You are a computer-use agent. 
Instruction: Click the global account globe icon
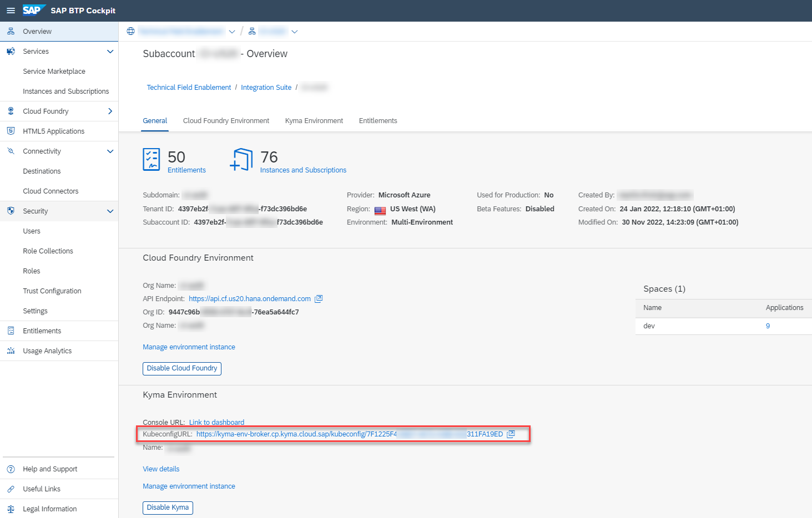131,32
